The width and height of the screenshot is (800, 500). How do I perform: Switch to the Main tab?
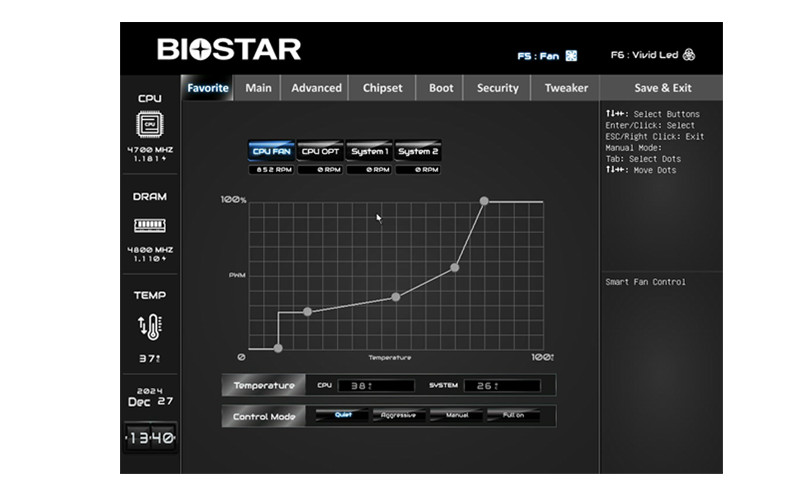coord(258,88)
